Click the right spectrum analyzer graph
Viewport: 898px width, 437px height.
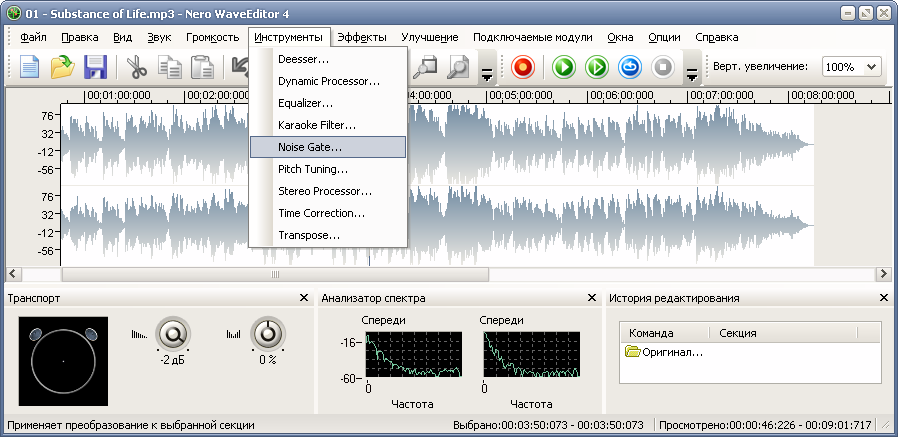532,355
